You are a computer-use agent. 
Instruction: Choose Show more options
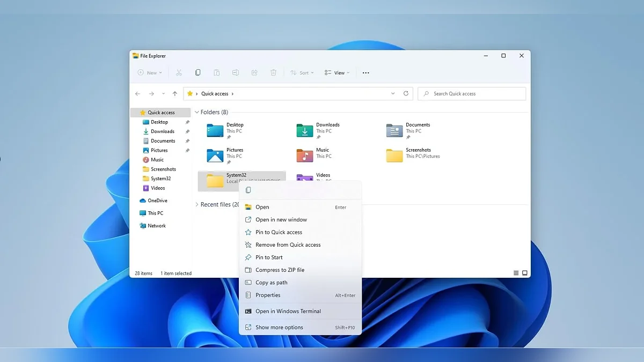pyautogui.click(x=301, y=327)
